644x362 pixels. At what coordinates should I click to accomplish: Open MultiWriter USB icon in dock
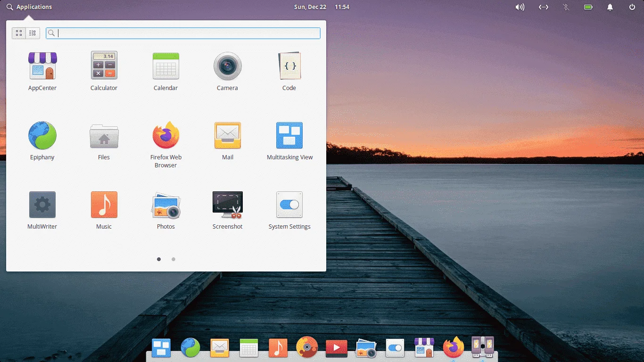[x=483, y=347]
